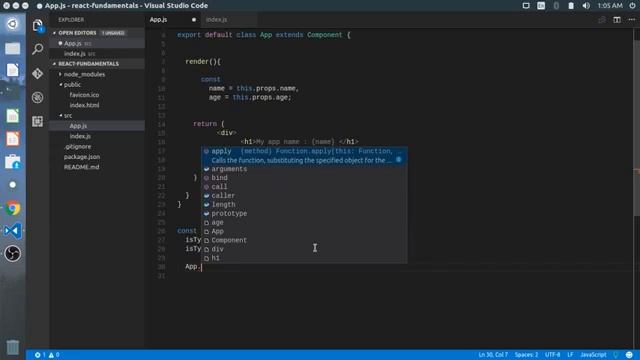Choose the div suggestion

point(304,249)
